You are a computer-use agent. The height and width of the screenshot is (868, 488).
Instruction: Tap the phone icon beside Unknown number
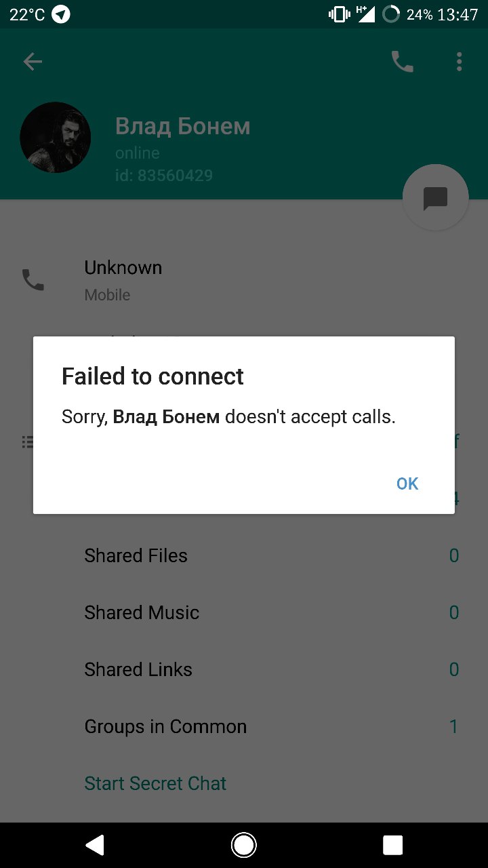coord(33,279)
